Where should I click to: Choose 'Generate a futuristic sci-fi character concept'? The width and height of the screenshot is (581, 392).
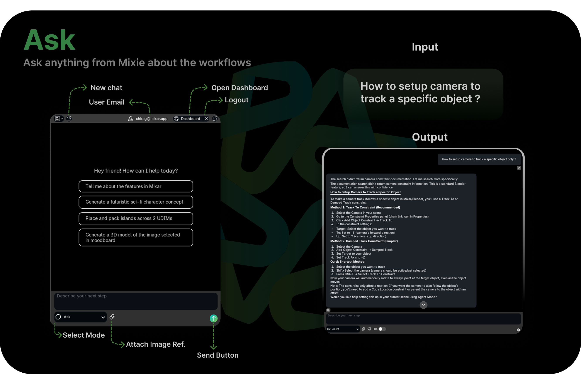click(x=136, y=202)
